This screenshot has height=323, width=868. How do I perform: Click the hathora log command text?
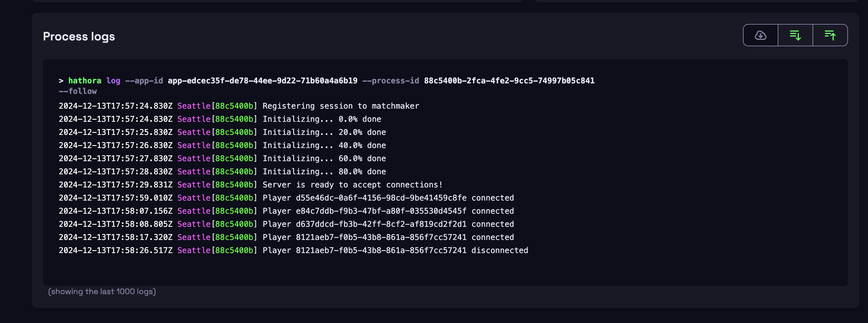coord(94,81)
